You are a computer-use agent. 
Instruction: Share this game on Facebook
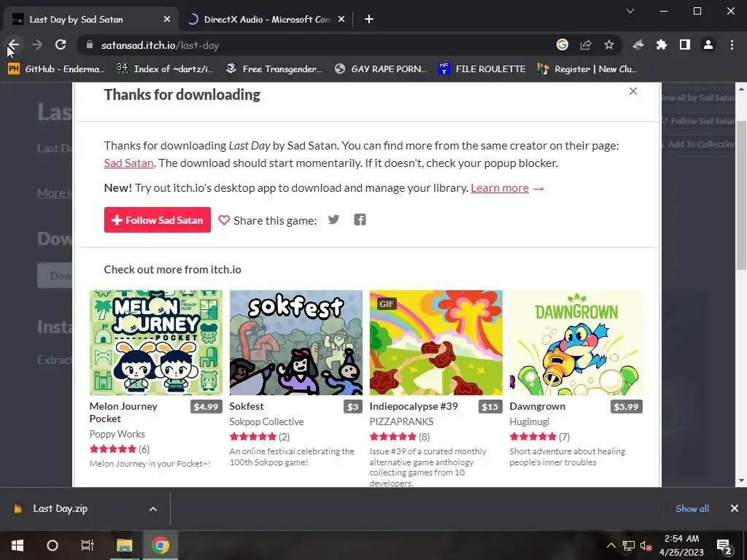click(x=360, y=219)
